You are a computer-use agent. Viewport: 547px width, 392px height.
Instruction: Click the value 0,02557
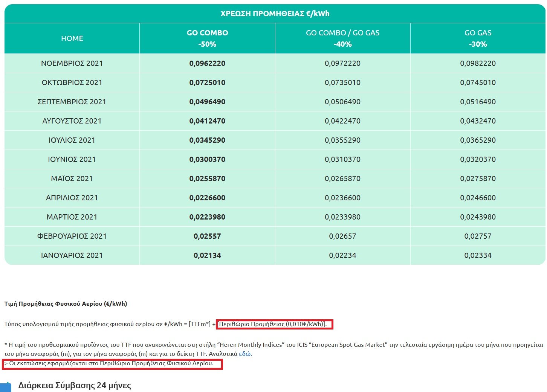[207, 236]
